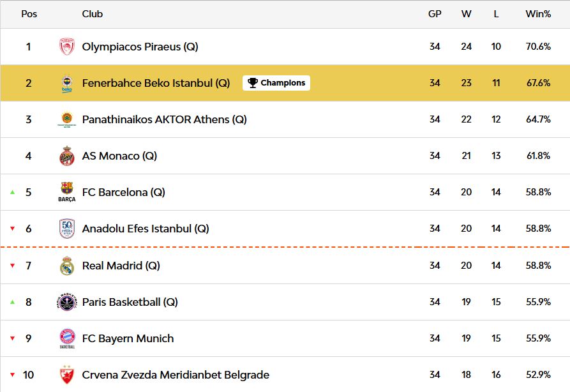Click the Champions trophy badge
Image resolution: width=570 pixels, height=392 pixels.
pyautogui.click(x=276, y=83)
